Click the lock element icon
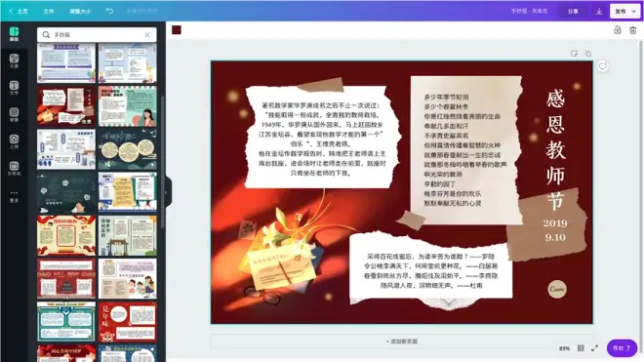644x362 pixels. pos(618,30)
